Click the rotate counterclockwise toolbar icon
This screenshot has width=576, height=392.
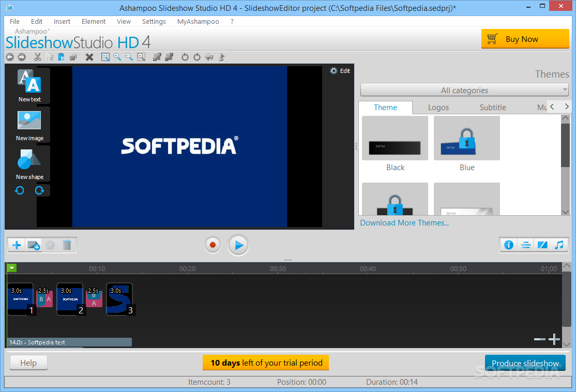(185, 57)
